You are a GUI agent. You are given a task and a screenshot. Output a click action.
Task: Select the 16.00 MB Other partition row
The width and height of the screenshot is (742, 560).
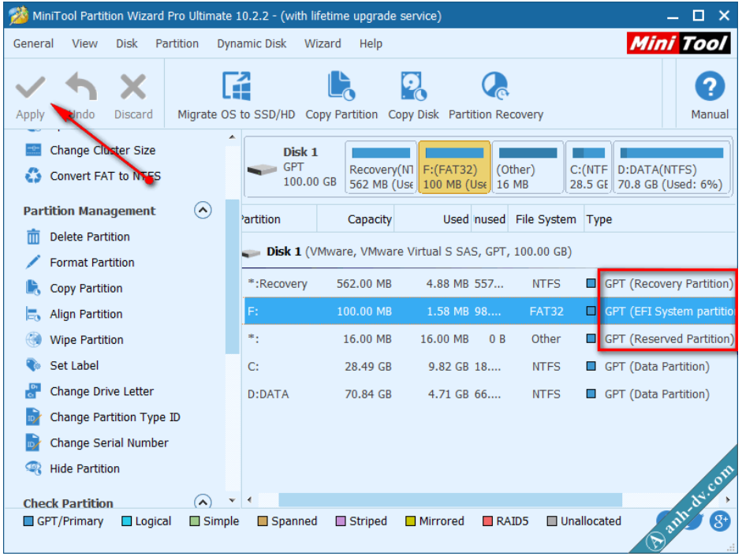(490, 338)
